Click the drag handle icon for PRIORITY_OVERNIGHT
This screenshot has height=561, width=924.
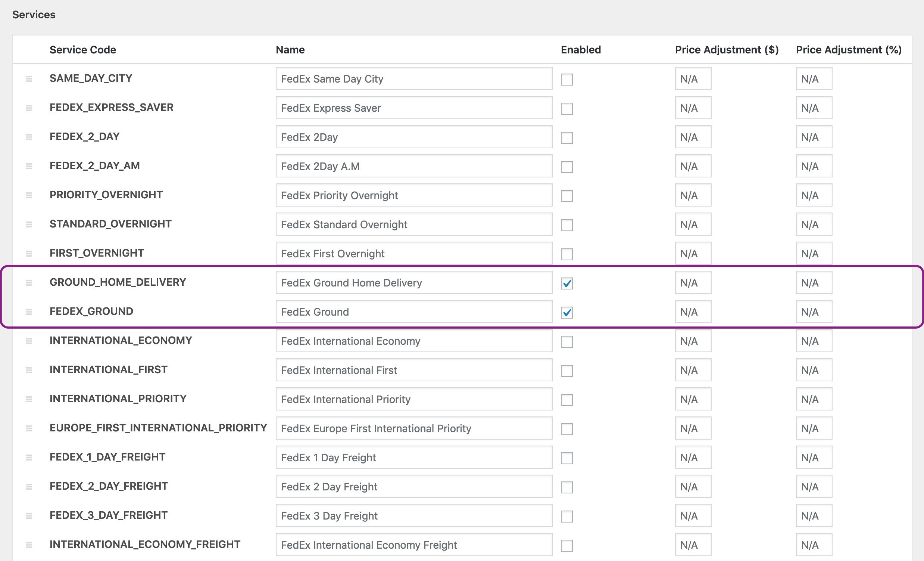pyautogui.click(x=29, y=196)
